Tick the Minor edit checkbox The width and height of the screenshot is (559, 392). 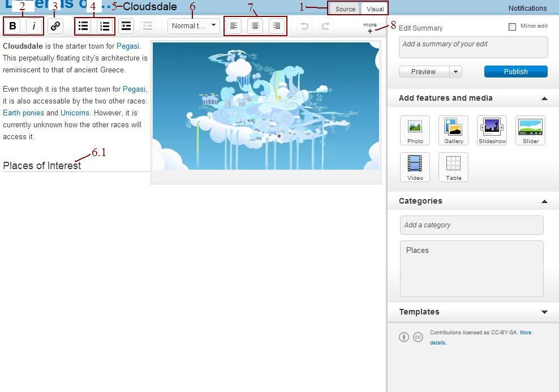[512, 27]
